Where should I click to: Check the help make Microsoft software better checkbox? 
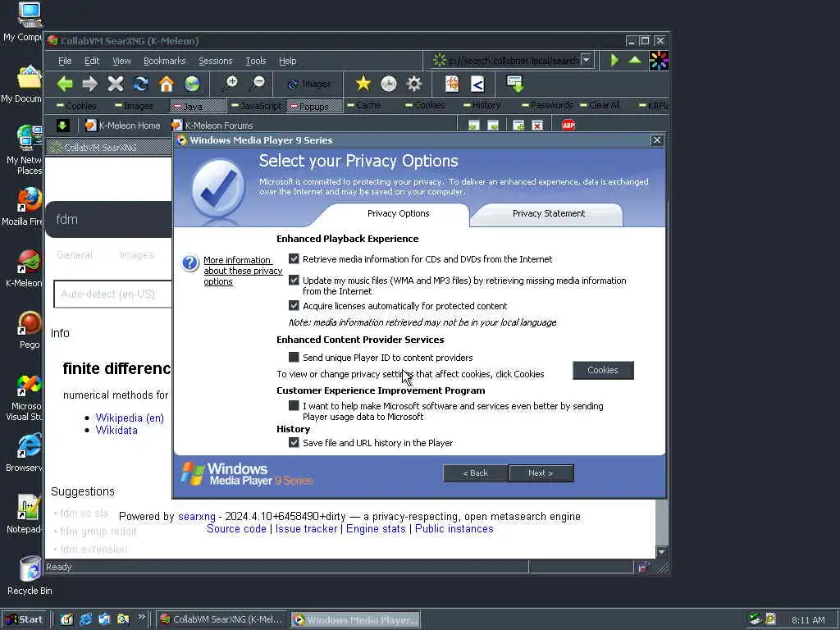point(294,405)
